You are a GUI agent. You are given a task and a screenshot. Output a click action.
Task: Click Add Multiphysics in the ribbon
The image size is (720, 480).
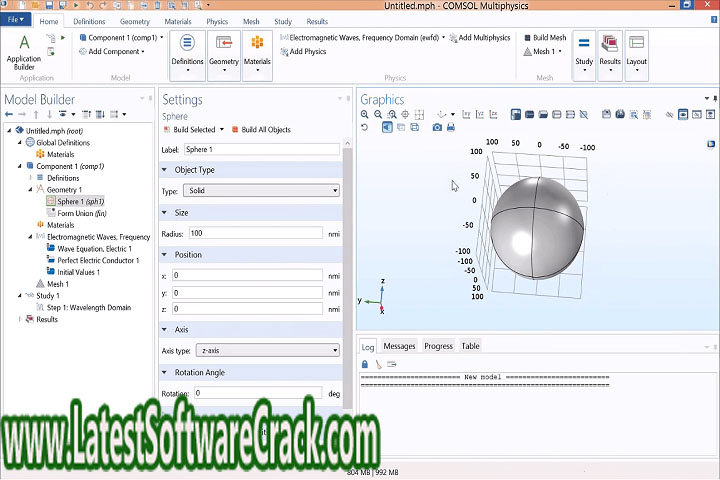(479, 37)
